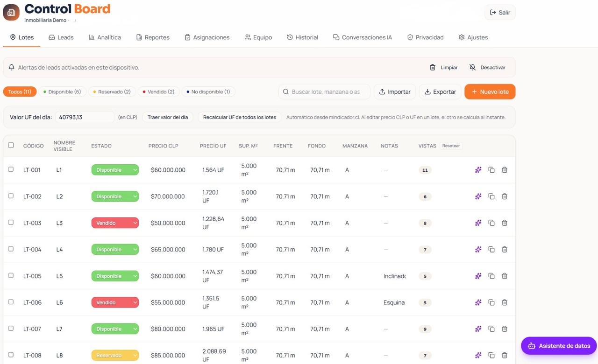598x364 pixels.
Task: Click the Valor UF del día input
Action: point(85,117)
